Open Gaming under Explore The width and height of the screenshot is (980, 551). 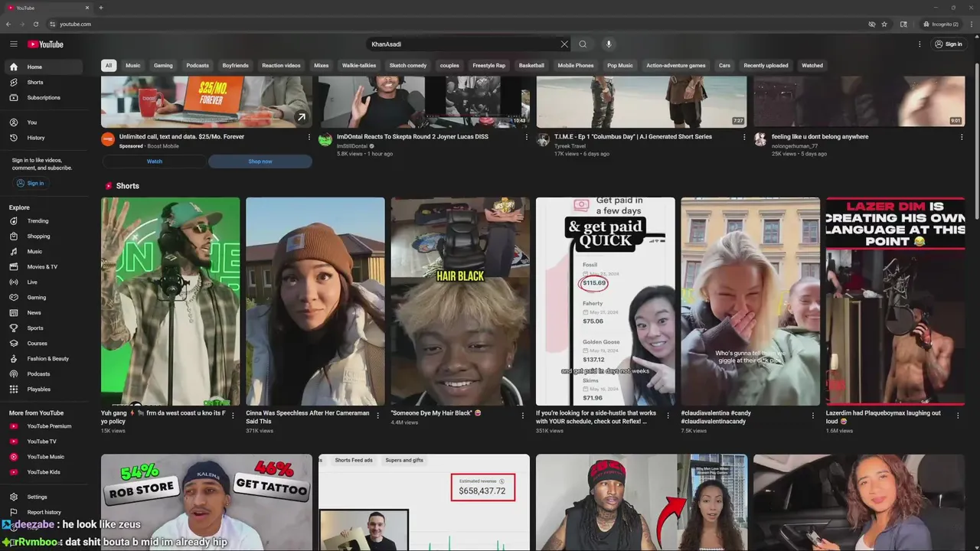click(x=45, y=297)
